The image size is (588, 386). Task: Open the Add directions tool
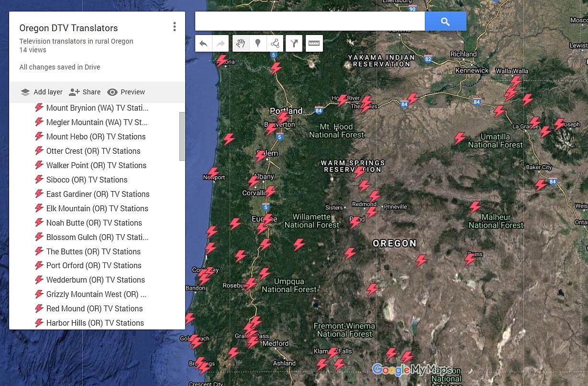click(x=294, y=44)
